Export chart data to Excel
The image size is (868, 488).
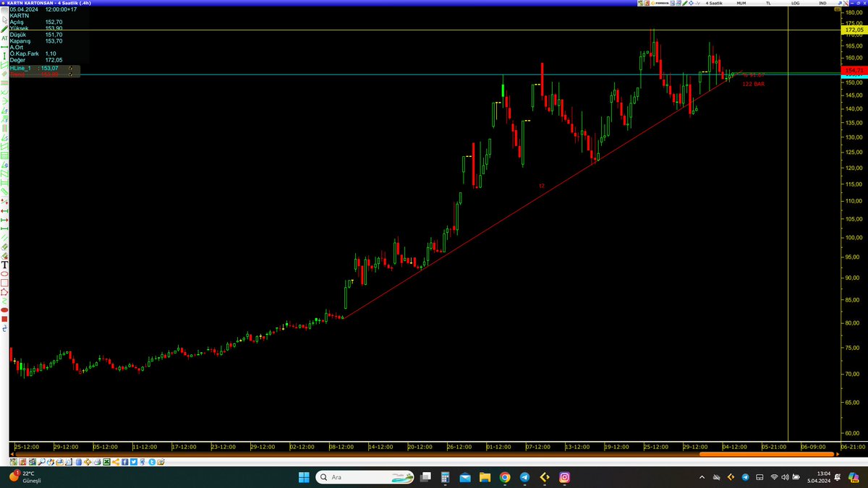pos(106,462)
